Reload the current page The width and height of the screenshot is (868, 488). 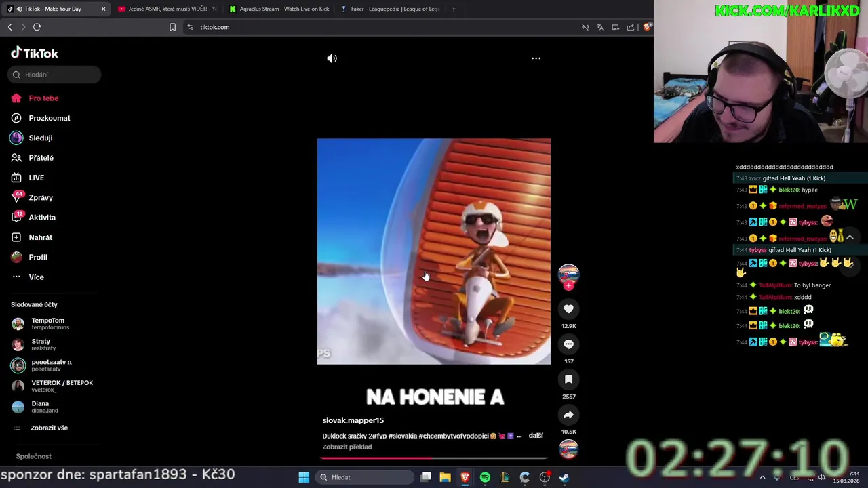tap(37, 27)
